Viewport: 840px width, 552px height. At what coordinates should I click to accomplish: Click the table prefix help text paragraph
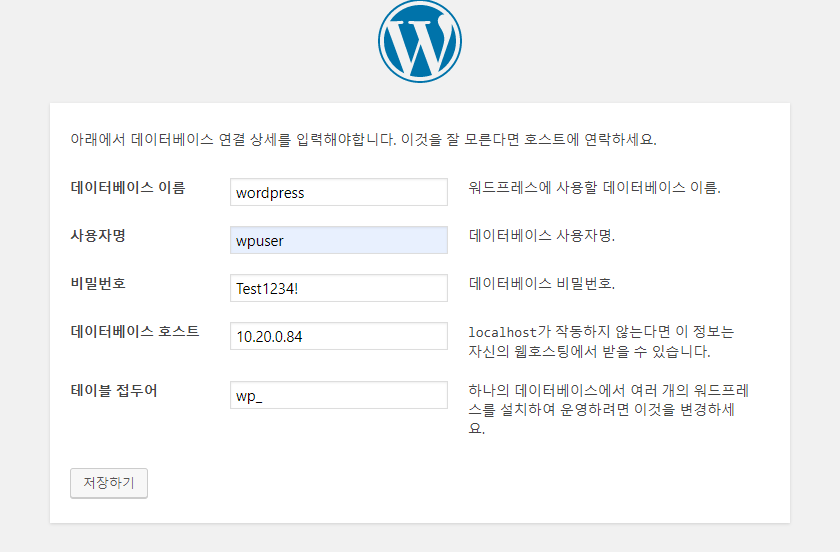609,409
